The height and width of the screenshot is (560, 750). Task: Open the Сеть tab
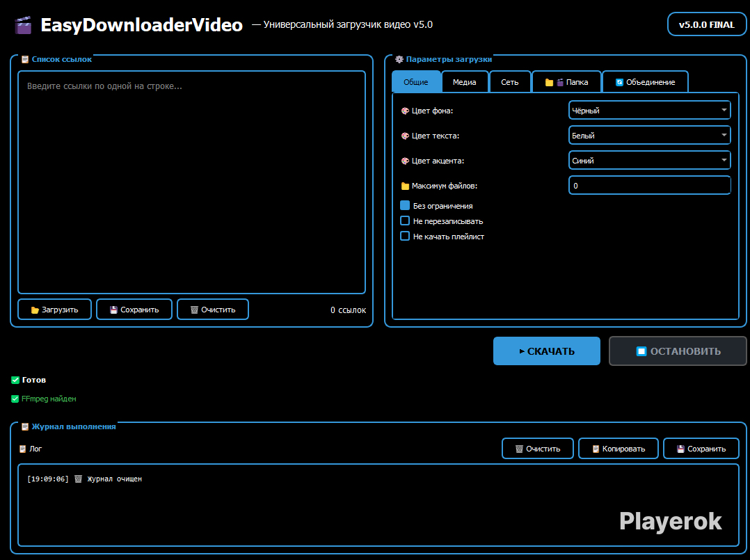tap(510, 82)
